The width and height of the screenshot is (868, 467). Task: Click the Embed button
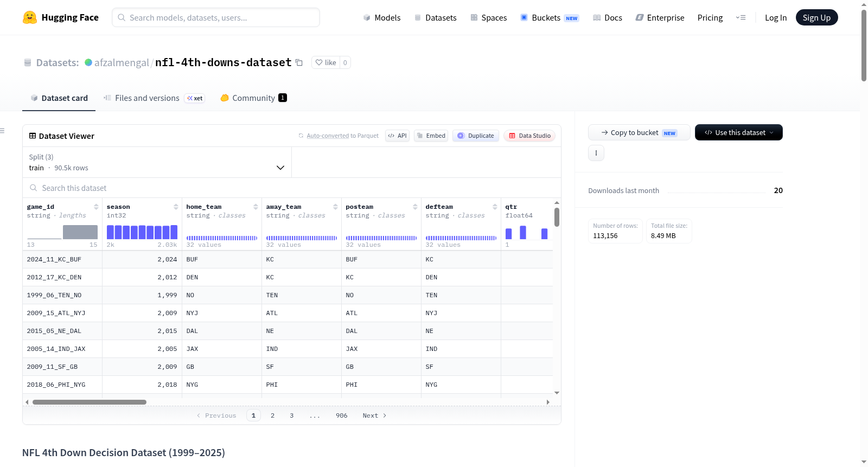click(431, 136)
